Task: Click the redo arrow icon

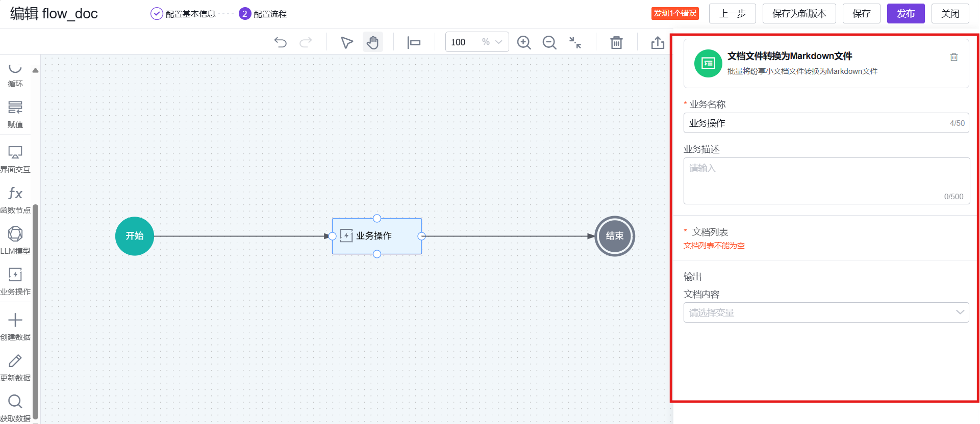Action: pos(306,42)
